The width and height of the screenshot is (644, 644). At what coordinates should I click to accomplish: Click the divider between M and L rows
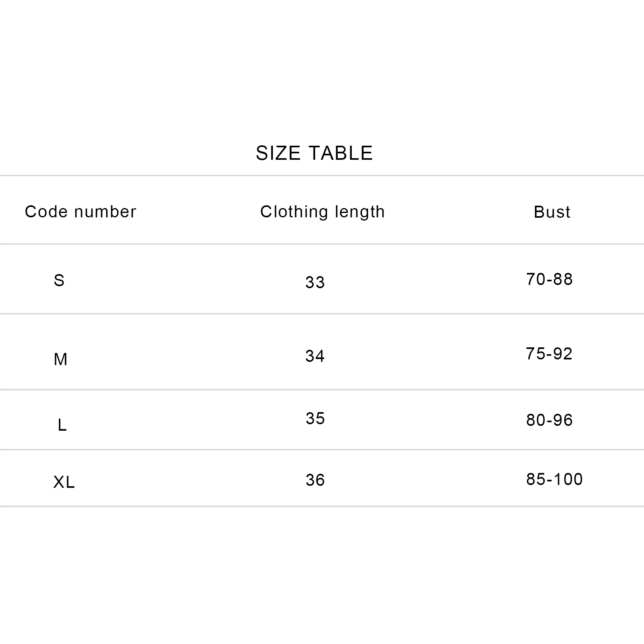[x=322, y=389]
